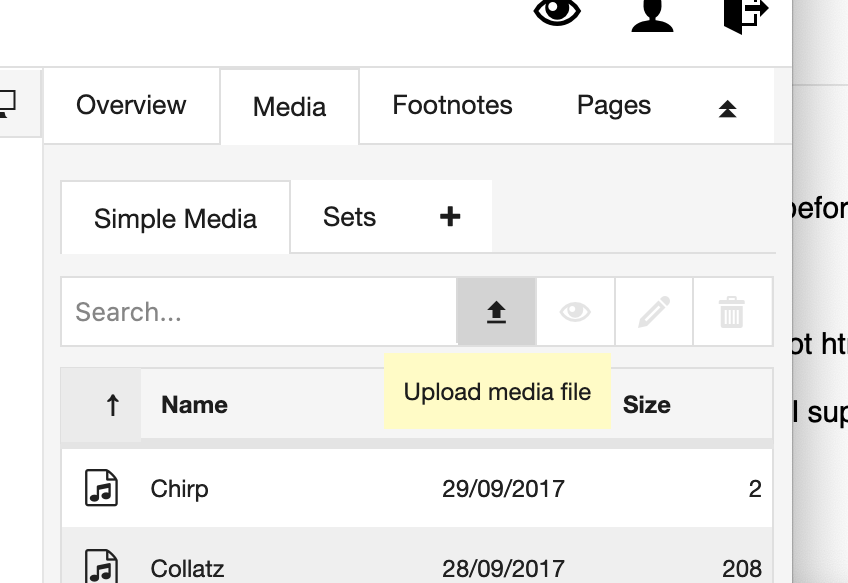
Task: Click the plus icon to add set
Action: pos(450,216)
